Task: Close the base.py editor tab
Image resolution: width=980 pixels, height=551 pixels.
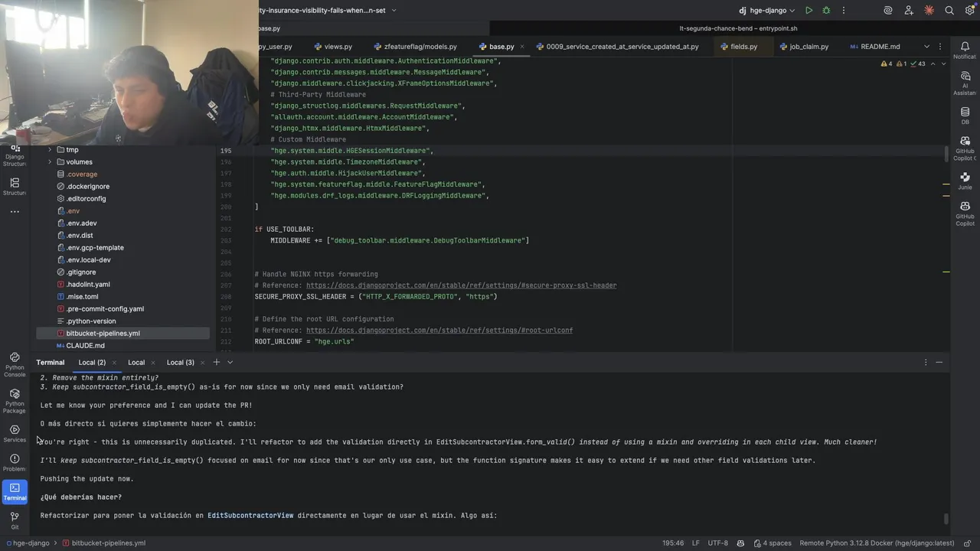Action: tap(521, 47)
